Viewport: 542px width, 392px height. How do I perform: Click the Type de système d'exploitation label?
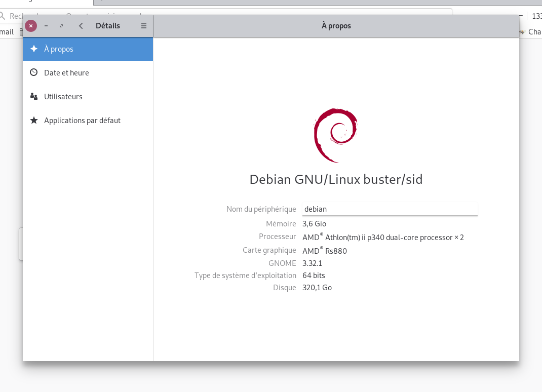(246, 276)
